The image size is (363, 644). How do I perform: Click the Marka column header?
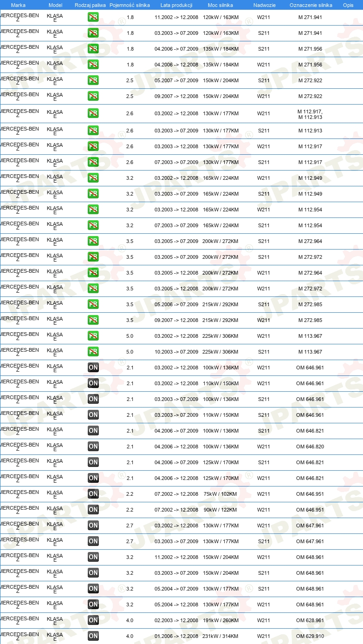[x=18, y=5]
